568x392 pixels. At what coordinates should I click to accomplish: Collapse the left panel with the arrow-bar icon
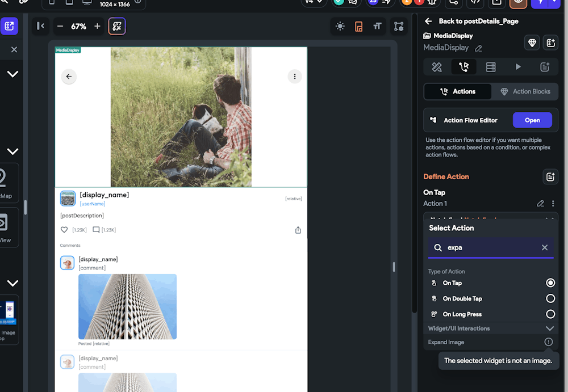40,26
